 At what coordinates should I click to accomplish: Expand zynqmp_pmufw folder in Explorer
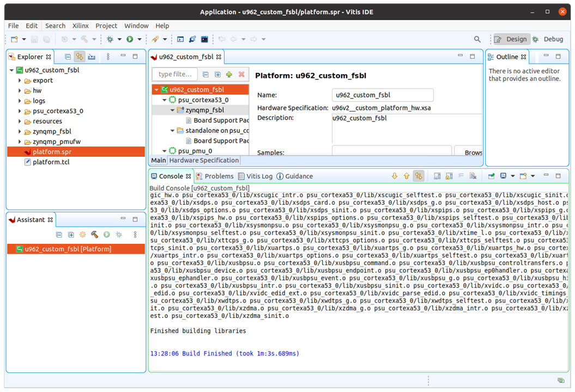tap(20, 142)
